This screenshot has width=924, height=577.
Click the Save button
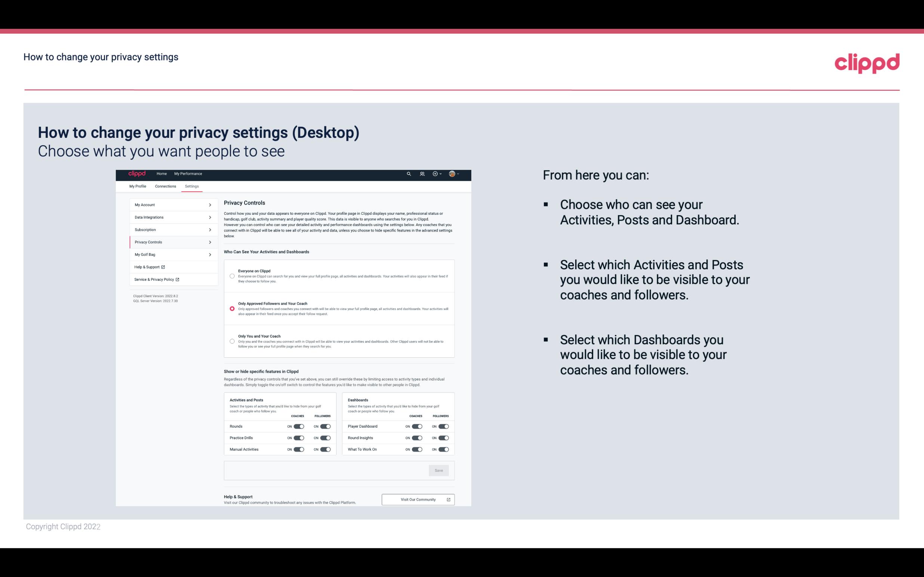coord(439,471)
